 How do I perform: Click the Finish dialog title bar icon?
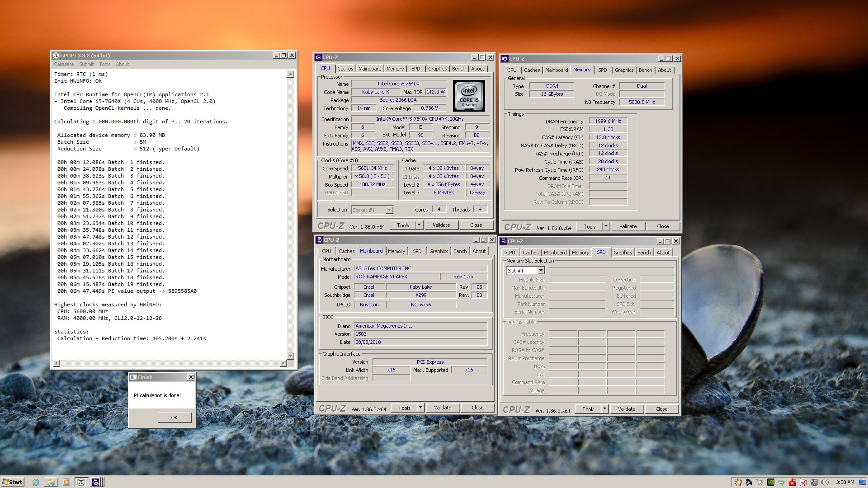[x=133, y=377]
